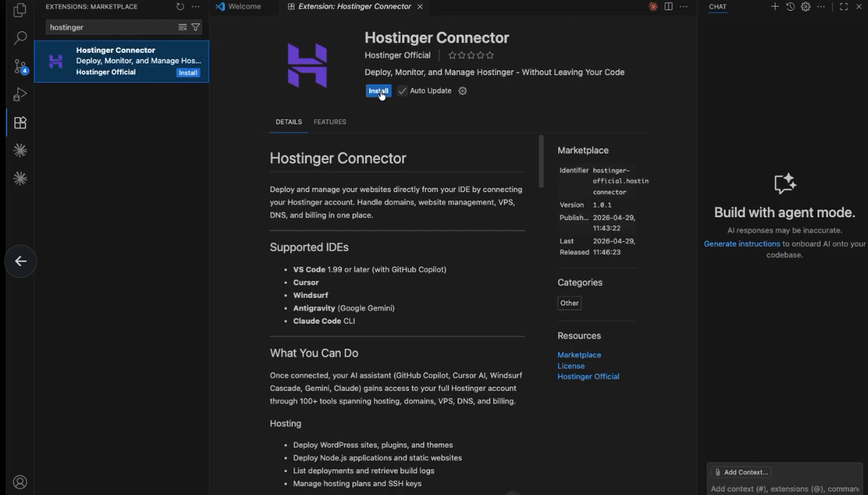The height and width of the screenshot is (495, 868).
Task: Click the What You Can Do heading
Action: [x=314, y=353]
